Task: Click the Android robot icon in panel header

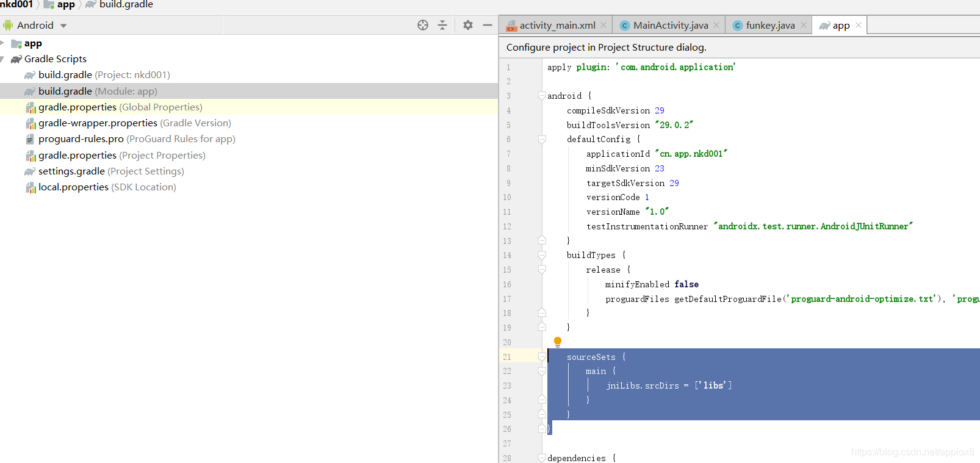Action: coord(7,25)
